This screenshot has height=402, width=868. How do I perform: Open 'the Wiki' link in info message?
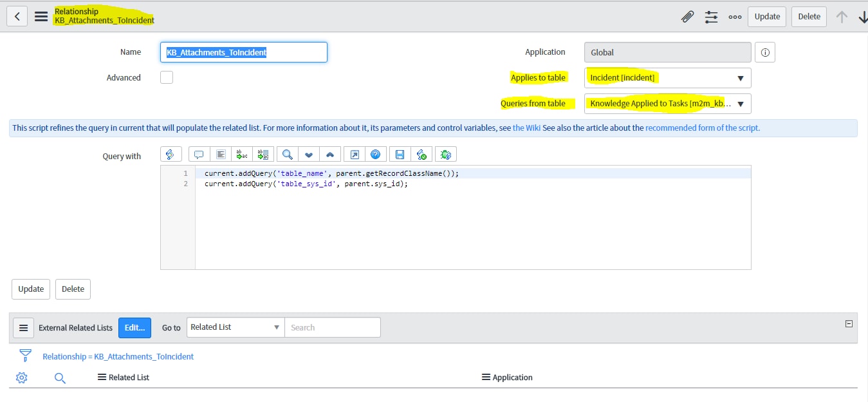click(x=526, y=128)
